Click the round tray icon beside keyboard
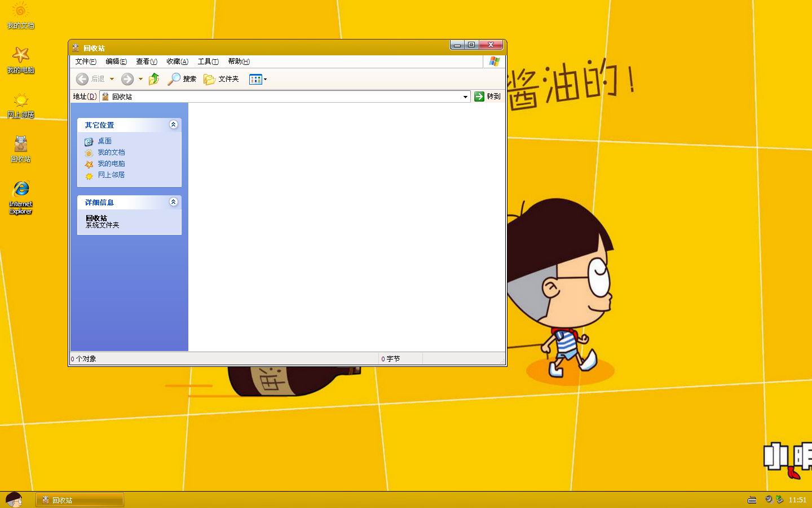 [768, 500]
